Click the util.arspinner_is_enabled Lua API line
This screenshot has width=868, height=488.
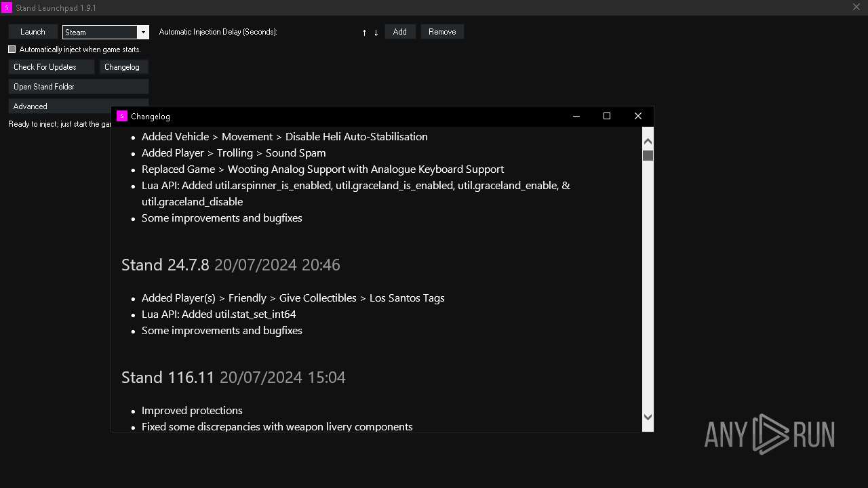pos(356,194)
